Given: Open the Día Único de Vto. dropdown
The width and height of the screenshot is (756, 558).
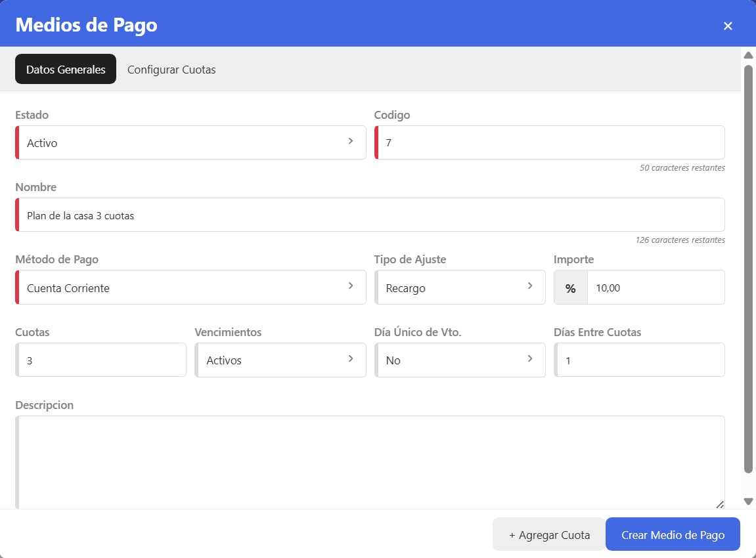Looking at the screenshot, I should coord(460,360).
